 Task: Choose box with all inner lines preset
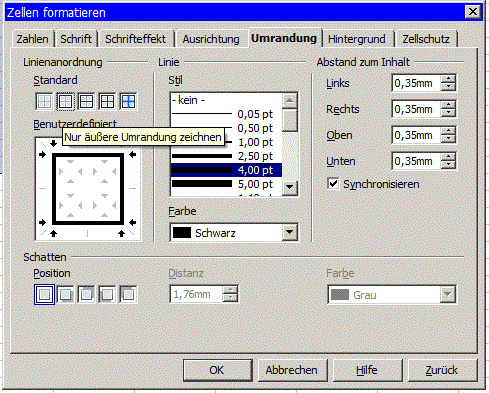[107, 101]
